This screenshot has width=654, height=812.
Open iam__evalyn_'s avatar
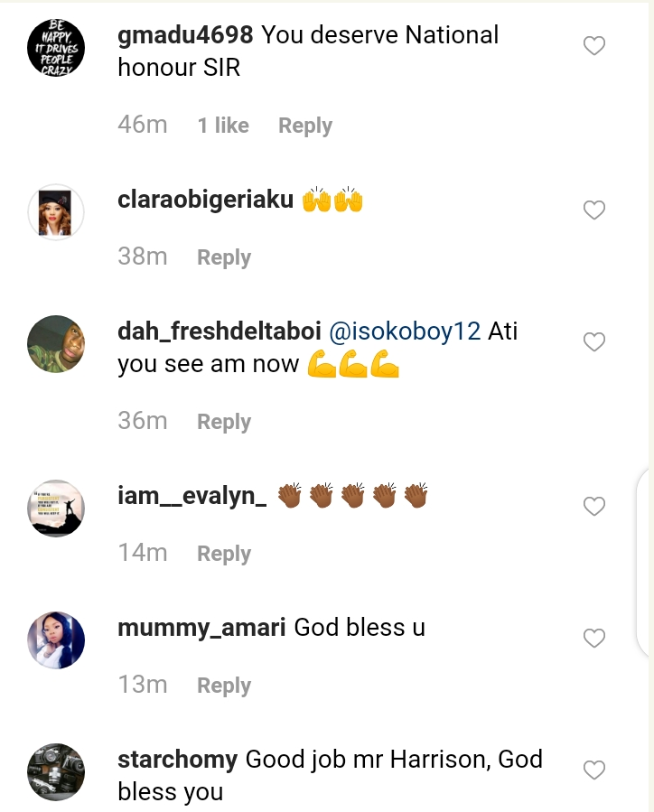pyautogui.click(x=56, y=509)
